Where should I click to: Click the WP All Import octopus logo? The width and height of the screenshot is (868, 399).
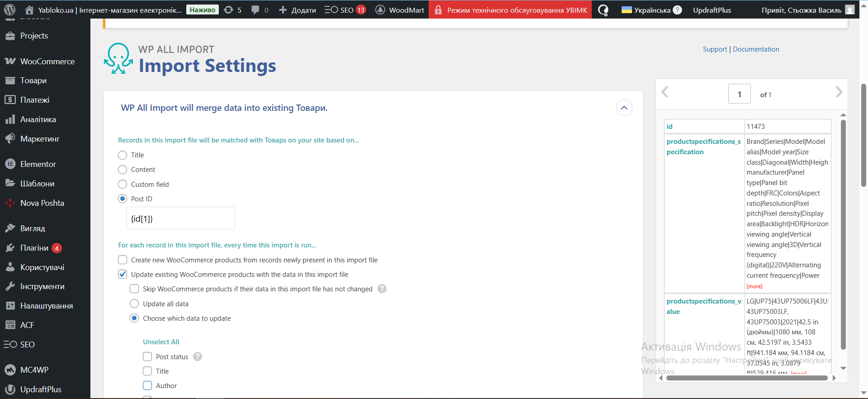point(118,58)
